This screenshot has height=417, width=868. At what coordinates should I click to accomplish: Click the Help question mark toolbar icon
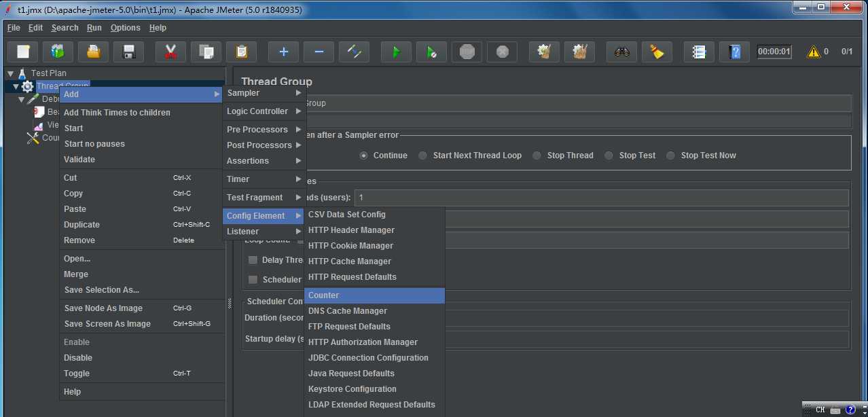[x=734, y=52]
